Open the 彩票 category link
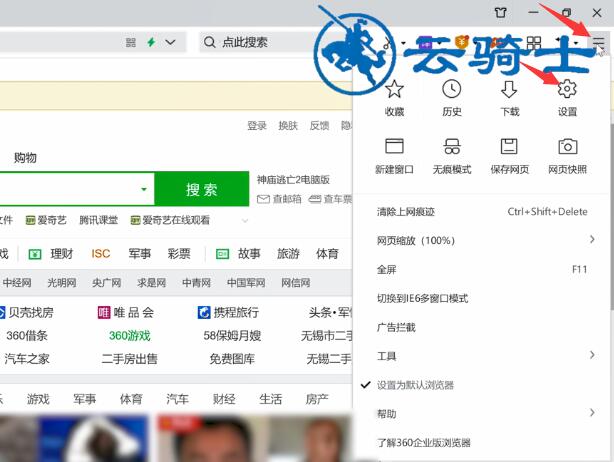The image size is (614, 462). pos(179,254)
